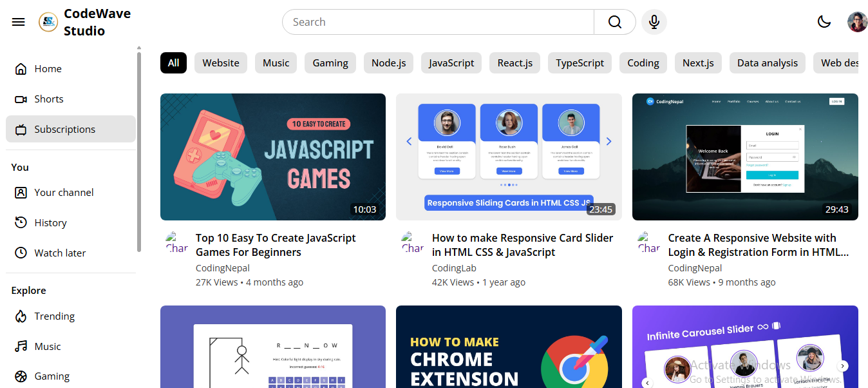Click channel avatar beside Card Slider video
The width and height of the screenshot is (868, 388).
tap(413, 242)
